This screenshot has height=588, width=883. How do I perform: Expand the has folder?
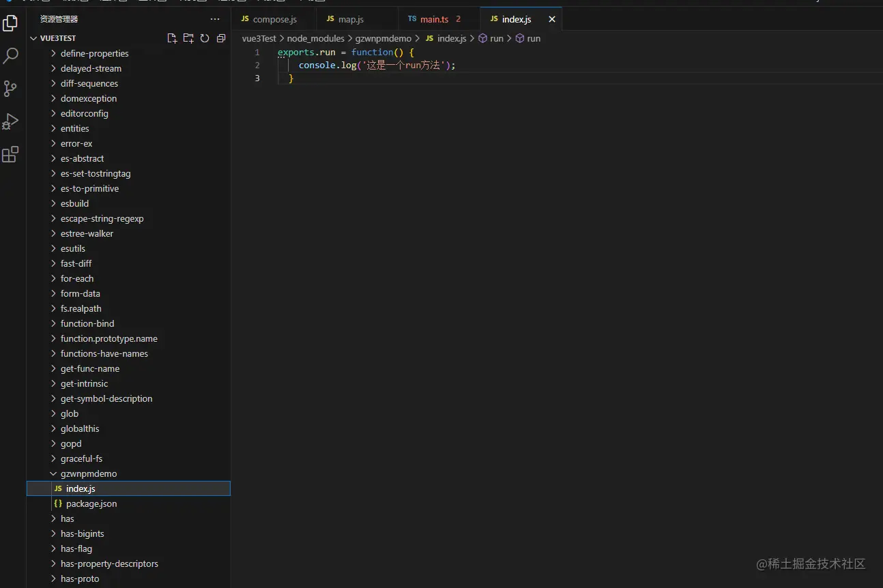pos(128,518)
